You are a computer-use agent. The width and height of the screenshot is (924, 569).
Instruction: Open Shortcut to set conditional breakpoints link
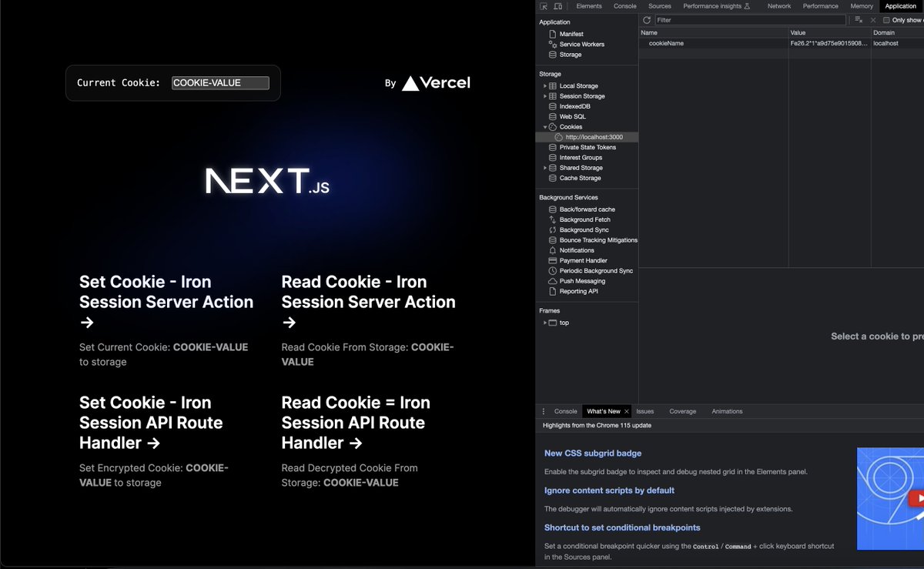coord(622,527)
